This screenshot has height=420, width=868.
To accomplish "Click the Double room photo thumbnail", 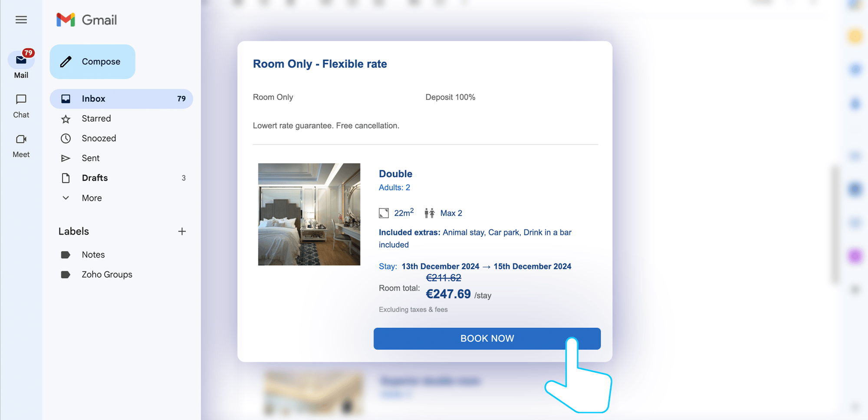I will (309, 214).
